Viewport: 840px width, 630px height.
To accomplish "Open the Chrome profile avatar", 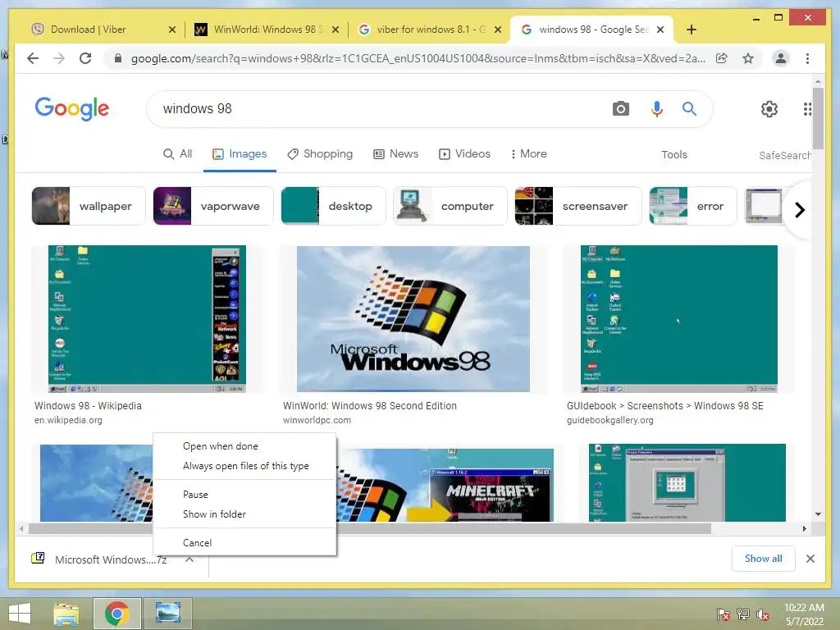I will click(781, 58).
